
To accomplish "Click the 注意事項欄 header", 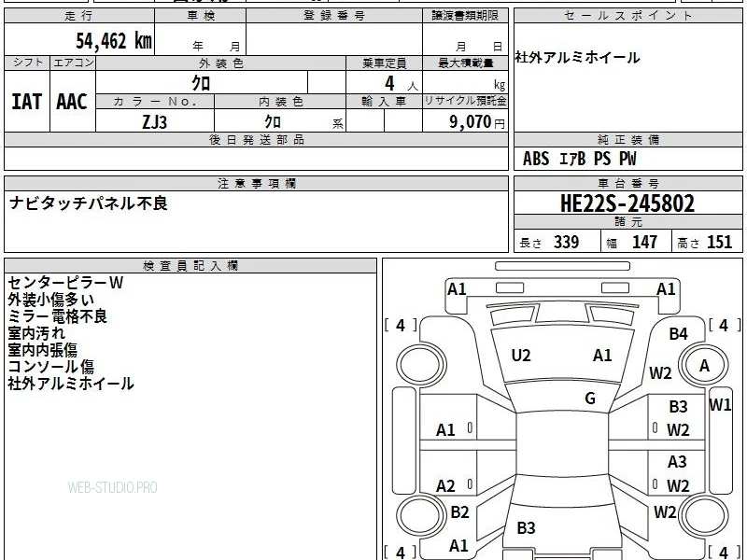I will pos(256,184).
